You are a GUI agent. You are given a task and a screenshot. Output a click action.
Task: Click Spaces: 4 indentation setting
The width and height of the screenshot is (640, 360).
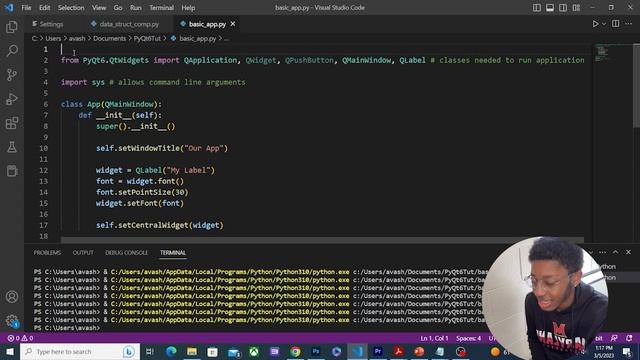469,338
